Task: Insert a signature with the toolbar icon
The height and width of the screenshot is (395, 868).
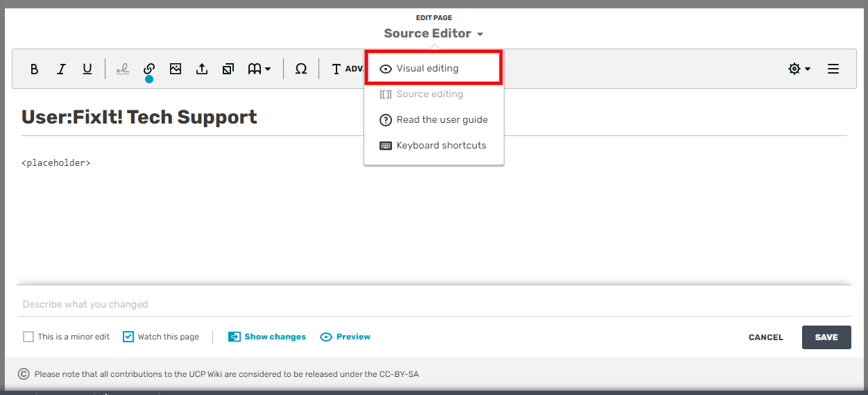Action: [123, 69]
